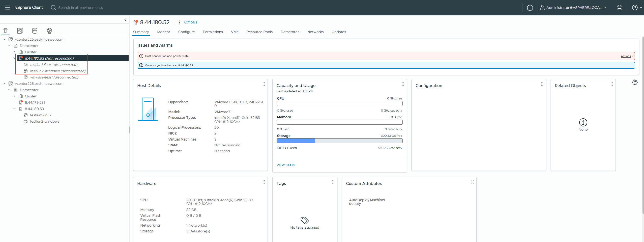Viewport: 644px width, 242px height.
Task: Expand Cluster under vcenter225 Datacenter
Action: pyautogui.click(x=14, y=52)
